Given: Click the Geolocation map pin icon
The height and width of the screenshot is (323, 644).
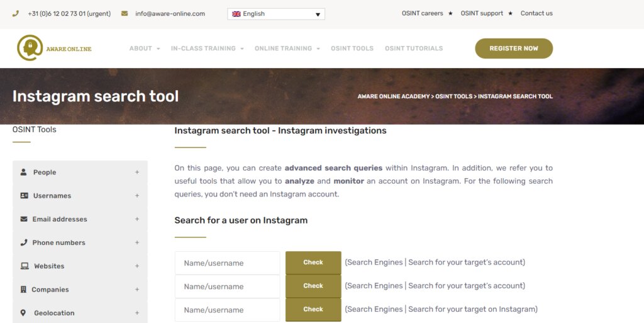Looking at the screenshot, I should point(23,313).
